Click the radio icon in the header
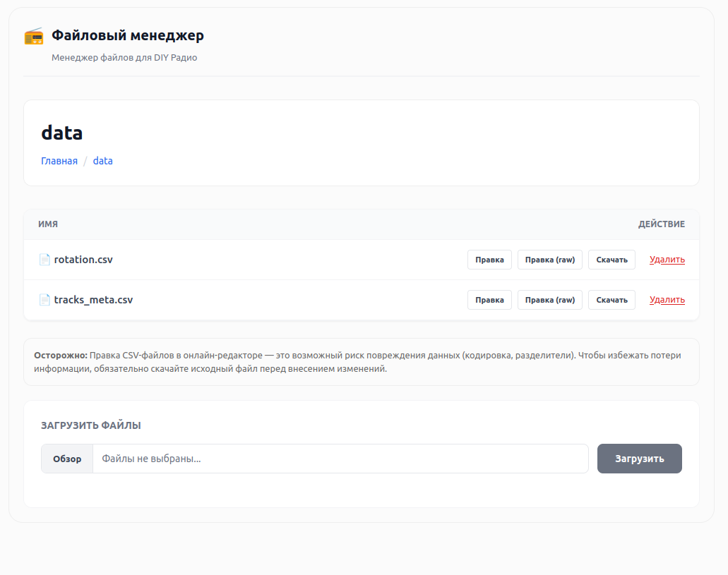Image resolution: width=728 pixels, height=575 pixels. pos(34,36)
